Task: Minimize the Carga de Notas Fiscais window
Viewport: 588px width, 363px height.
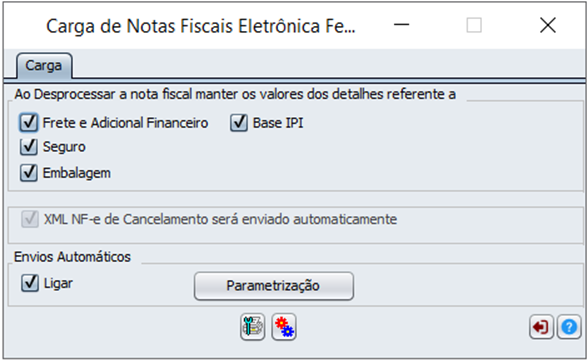Action: point(401,26)
